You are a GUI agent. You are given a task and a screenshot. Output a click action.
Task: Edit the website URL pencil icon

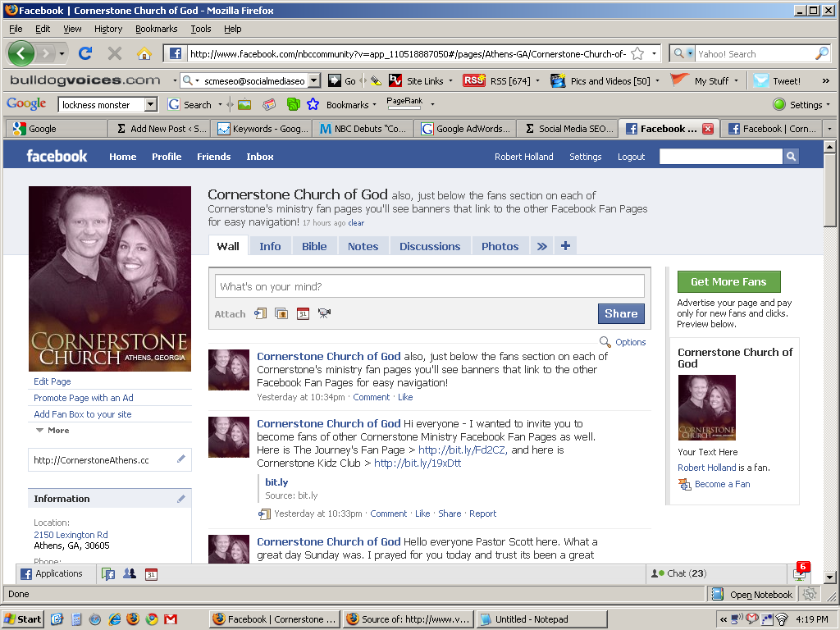(x=181, y=459)
